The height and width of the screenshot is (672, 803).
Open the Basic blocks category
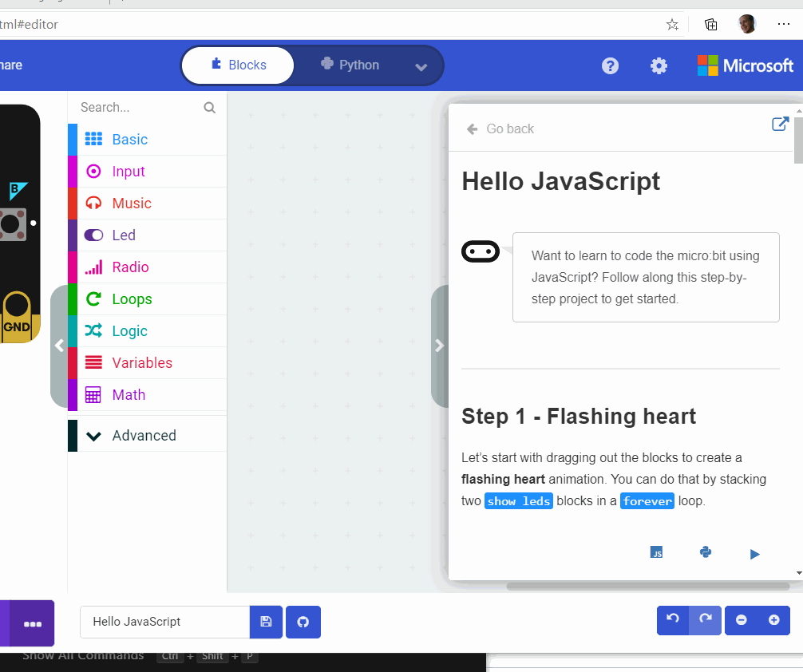tap(147, 140)
